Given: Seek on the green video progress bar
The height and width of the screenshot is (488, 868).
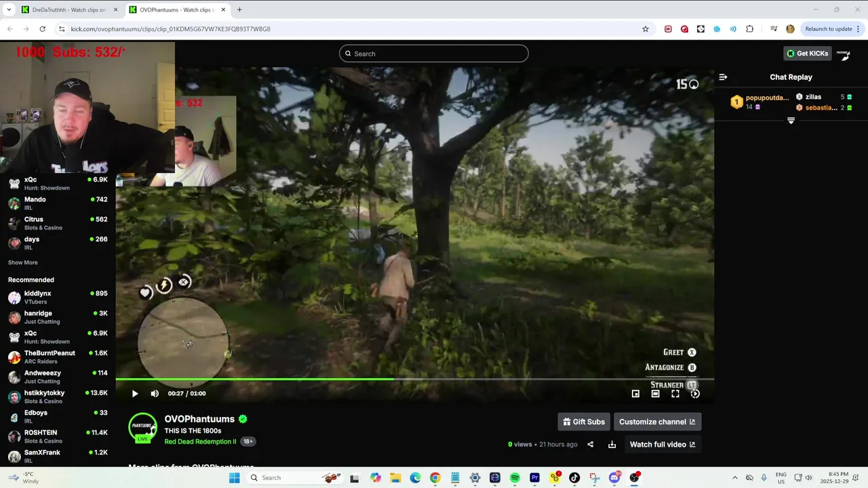Looking at the screenshot, I should 414,379.
